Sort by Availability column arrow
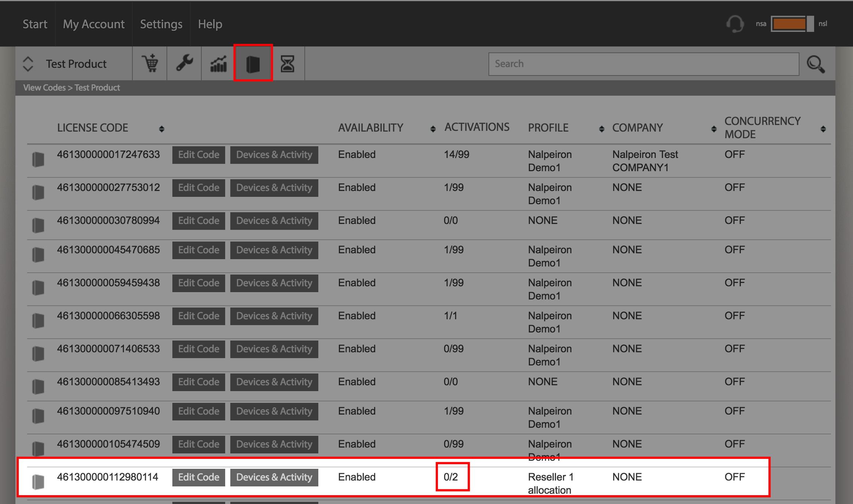 click(x=433, y=129)
